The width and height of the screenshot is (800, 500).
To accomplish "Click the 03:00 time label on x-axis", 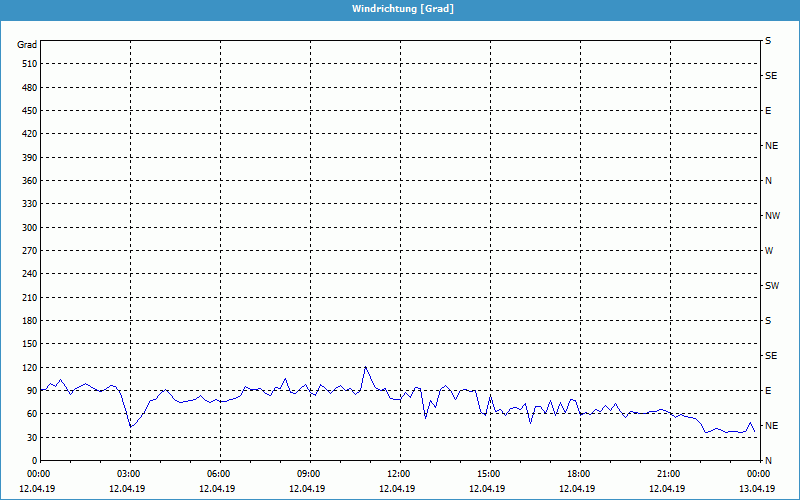I will 129,474.
